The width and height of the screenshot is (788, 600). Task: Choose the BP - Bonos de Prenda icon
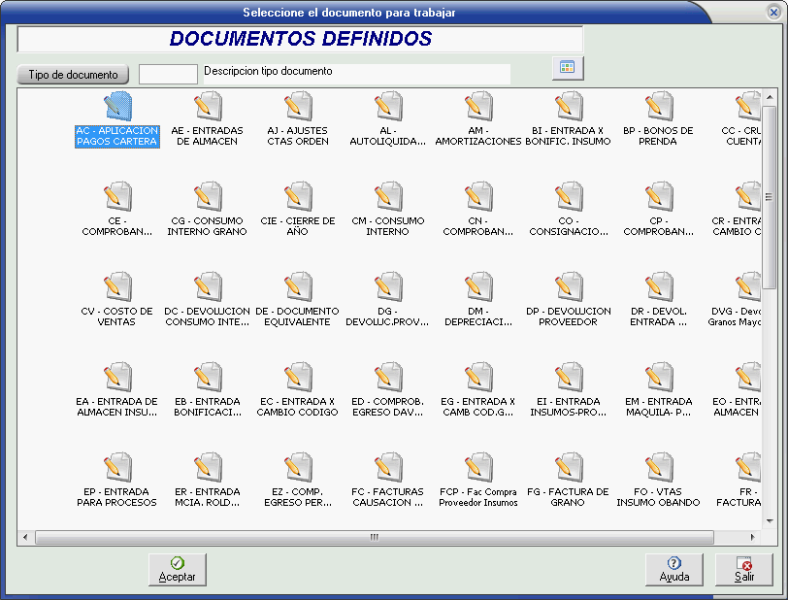pos(658,106)
